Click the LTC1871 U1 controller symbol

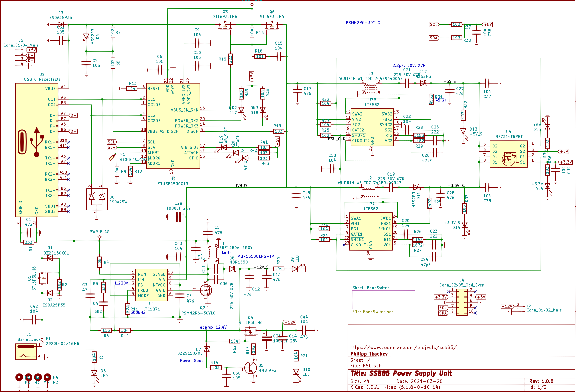coord(151,285)
